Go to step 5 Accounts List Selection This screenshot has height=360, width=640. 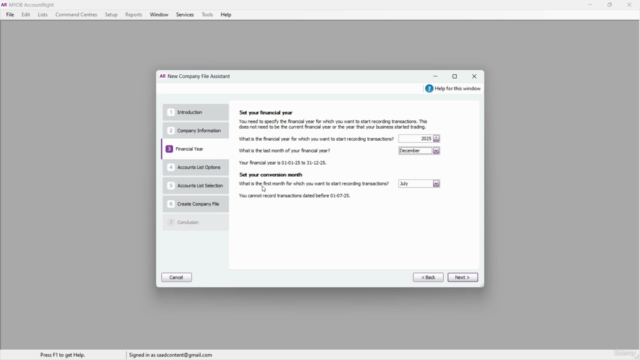tap(196, 186)
